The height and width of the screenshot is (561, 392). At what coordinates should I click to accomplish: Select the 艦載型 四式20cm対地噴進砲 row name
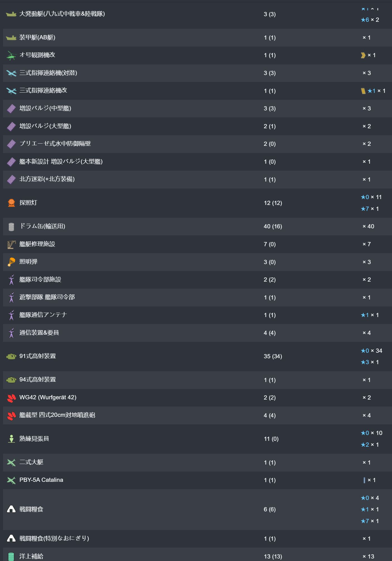pos(57,415)
